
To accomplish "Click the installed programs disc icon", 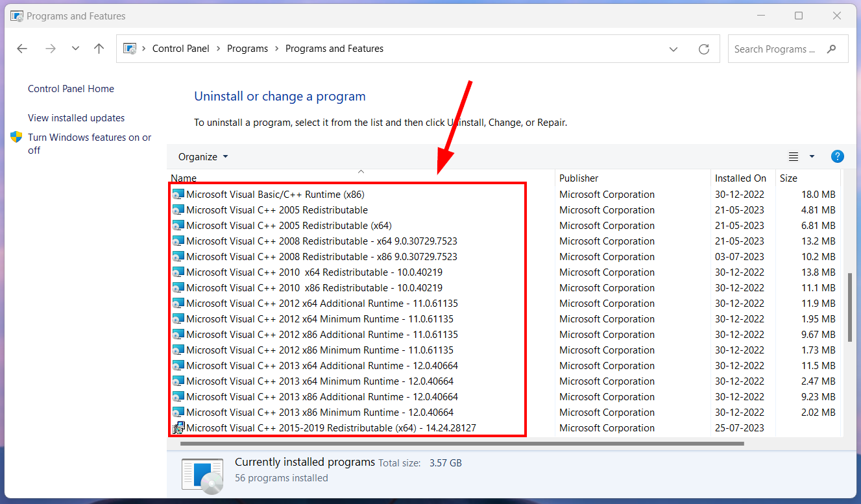I will (x=202, y=475).
